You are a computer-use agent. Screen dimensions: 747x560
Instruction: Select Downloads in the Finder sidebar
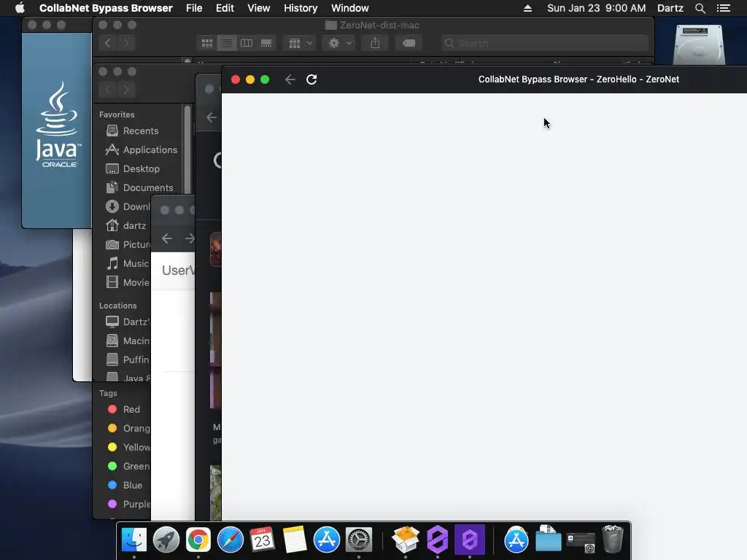point(127,206)
